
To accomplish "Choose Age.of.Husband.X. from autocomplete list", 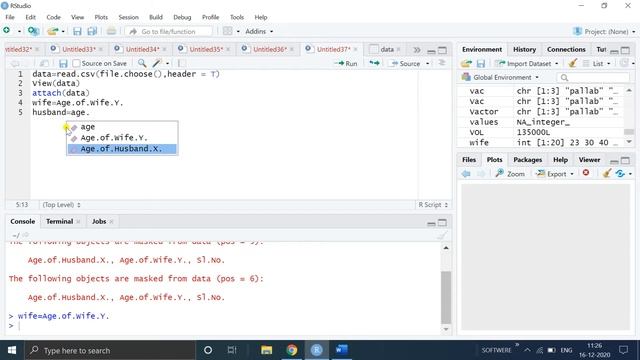I will point(122,149).
